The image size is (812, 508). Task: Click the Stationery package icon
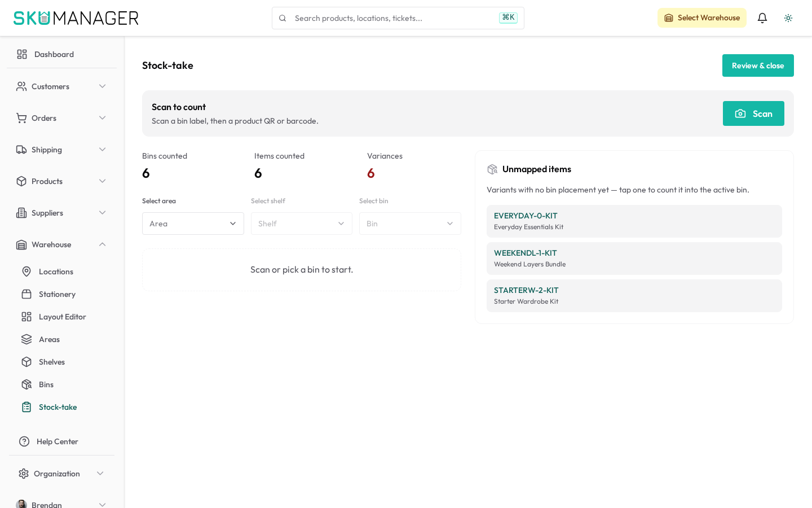pyautogui.click(x=27, y=294)
